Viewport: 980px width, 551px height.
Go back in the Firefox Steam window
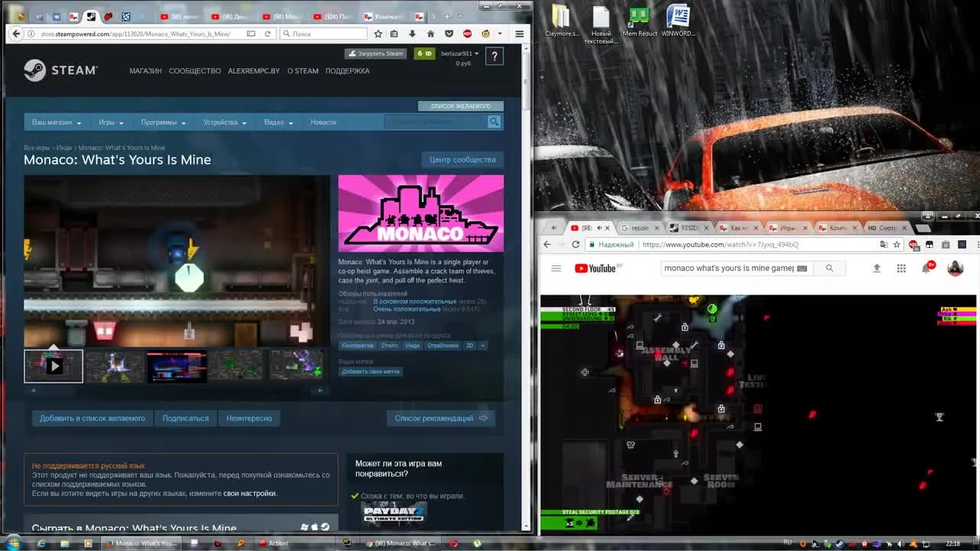click(16, 34)
